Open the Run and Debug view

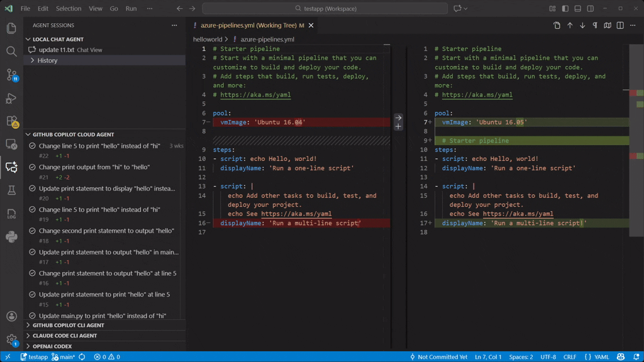coord(11,99)
